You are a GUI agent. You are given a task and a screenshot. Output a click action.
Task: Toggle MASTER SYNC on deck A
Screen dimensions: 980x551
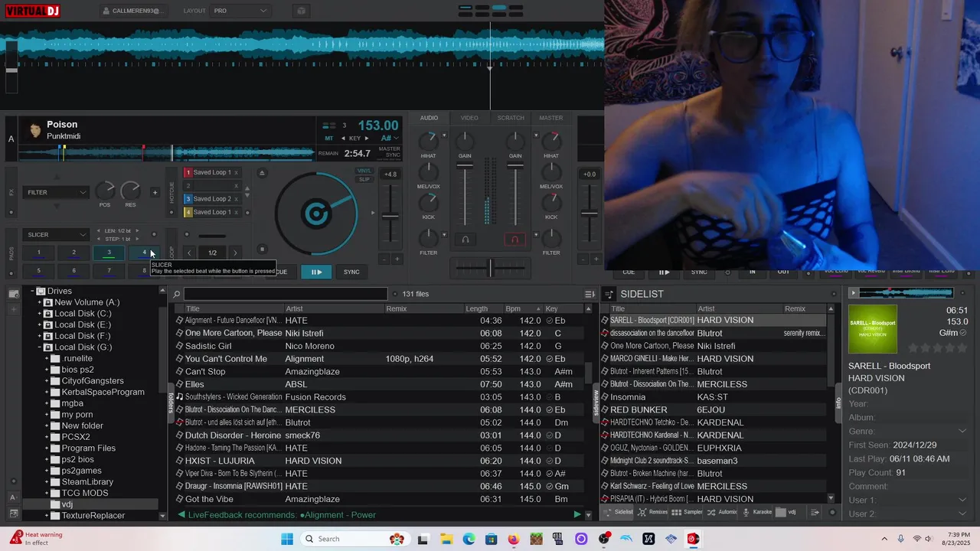click(390, 152)
